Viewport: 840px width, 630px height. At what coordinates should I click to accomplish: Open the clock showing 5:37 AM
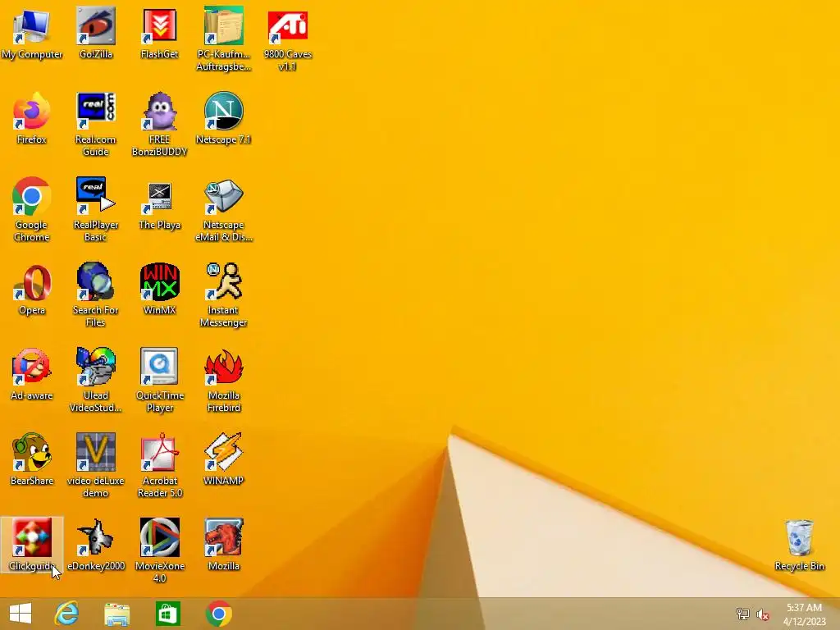[x=804, y=614]
